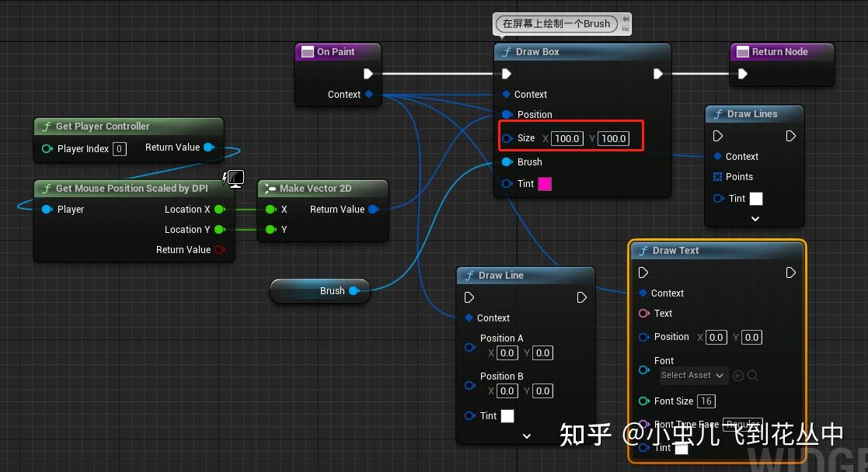Click Draw Text execution output pin

coord(790,272)
